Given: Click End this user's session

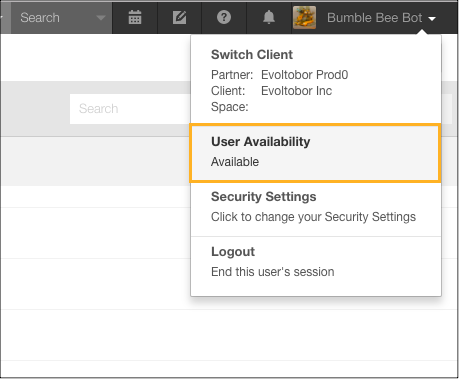Looking at the screenshot, I should pyautogui.click(x=272, y=272).
